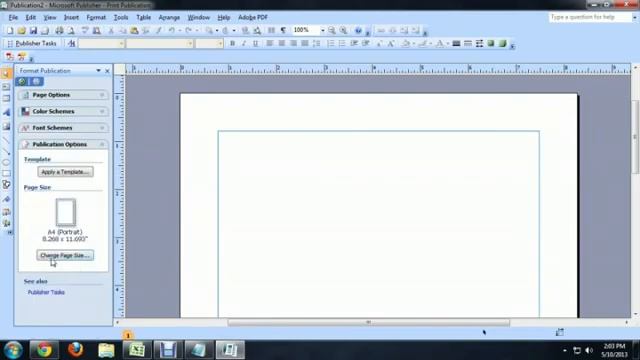
Task: Click the Zoom In magnifier icon
Action: point(344,31)
